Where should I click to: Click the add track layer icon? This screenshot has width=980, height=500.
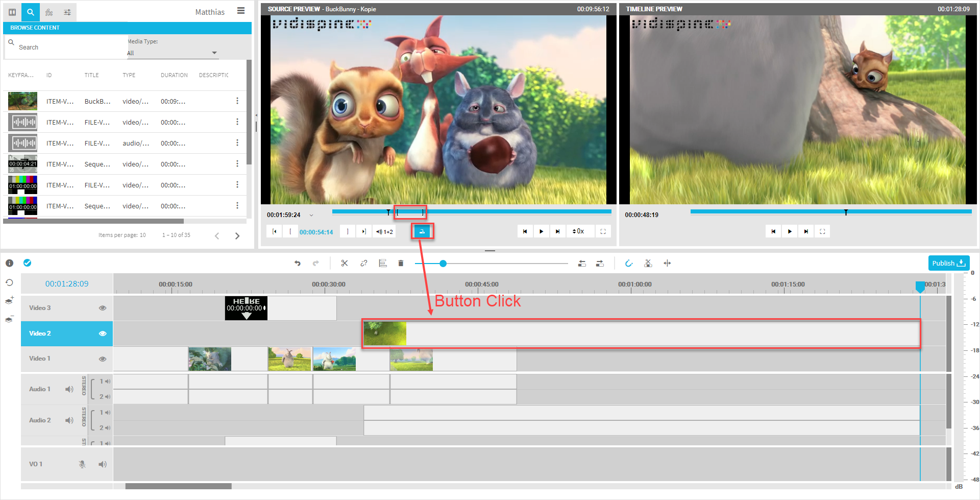pyautogui.click(x=9, y=300)
